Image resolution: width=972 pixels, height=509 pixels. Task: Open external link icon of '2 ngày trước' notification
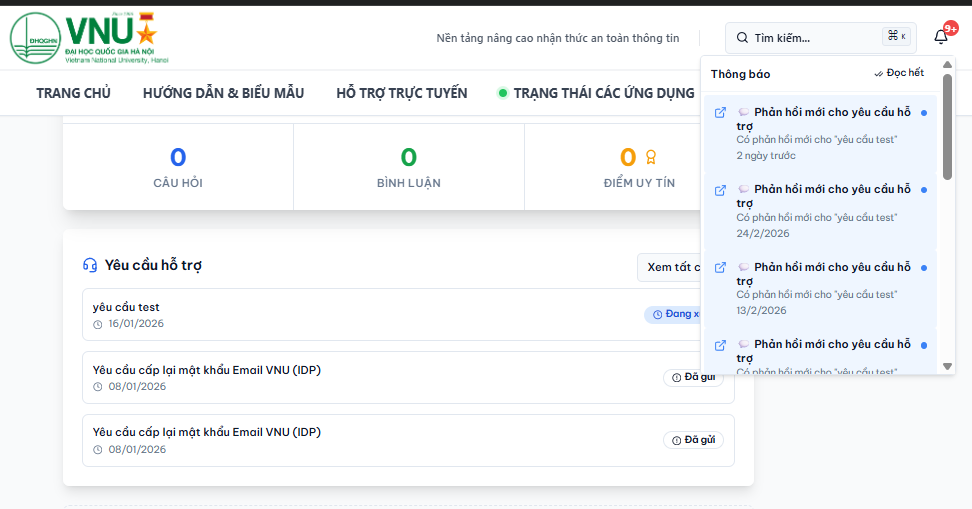720,112
